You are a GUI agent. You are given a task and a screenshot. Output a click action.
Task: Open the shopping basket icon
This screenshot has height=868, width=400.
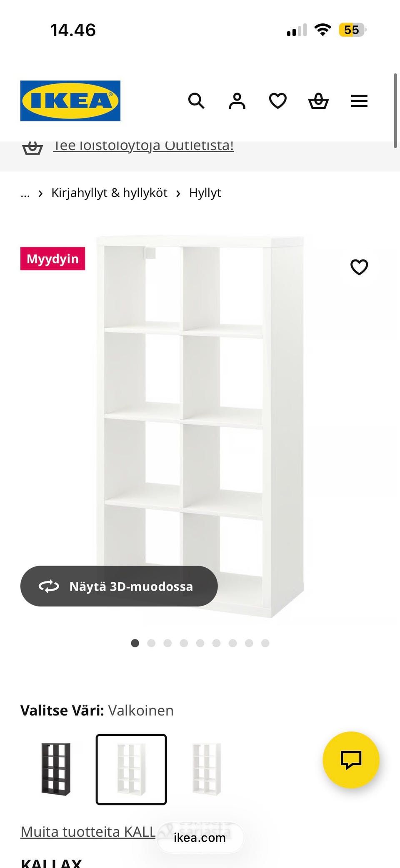click(318, 101)
